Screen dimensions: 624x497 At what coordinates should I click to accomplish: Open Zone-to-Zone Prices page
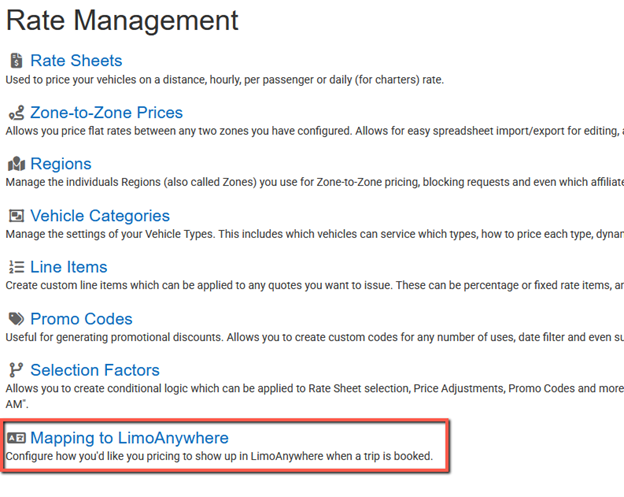click(x=106, y=113)
